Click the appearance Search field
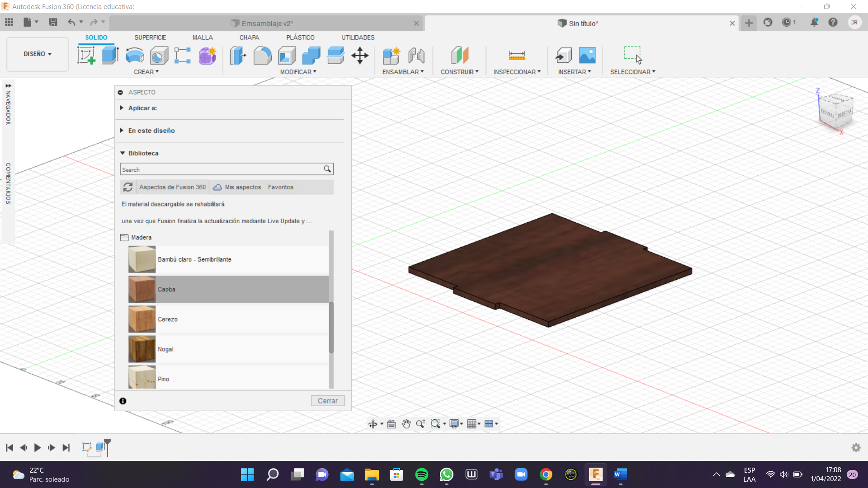This screenshot has height=488, width=868. click(222, 169)
